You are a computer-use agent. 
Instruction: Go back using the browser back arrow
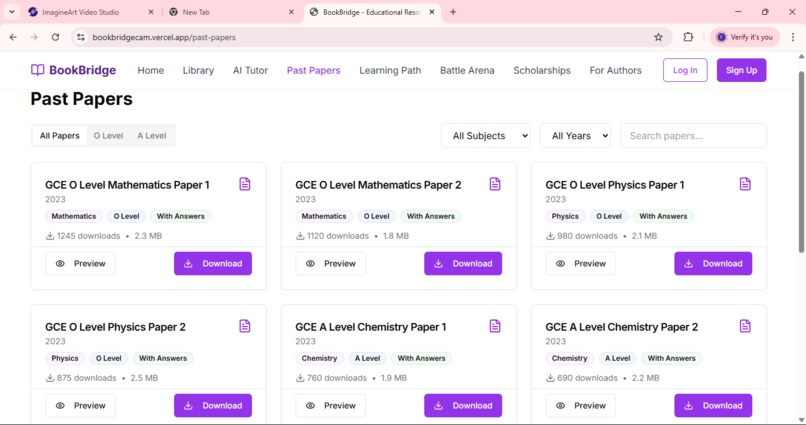(13, 37)
